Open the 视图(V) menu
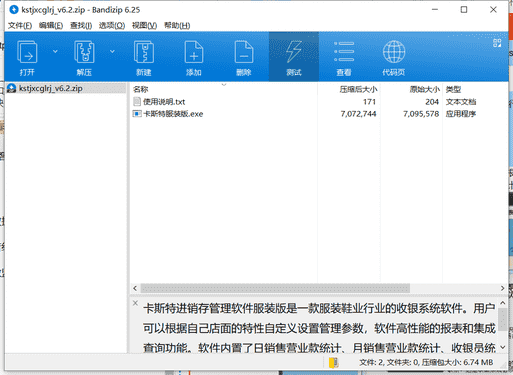This screenshot has width=513, height=375. click(144, 25)
